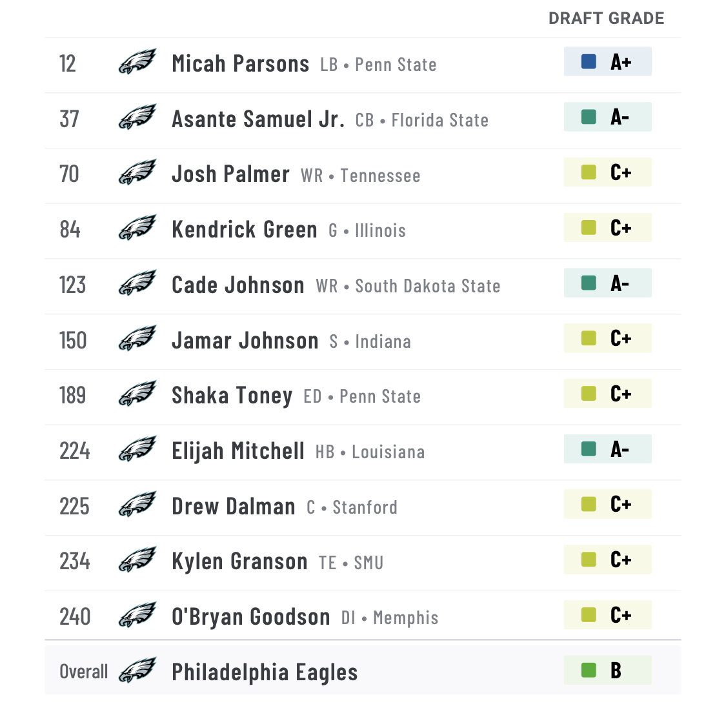Click Eagles logo next to Kendrick Green

click(137, 227)
